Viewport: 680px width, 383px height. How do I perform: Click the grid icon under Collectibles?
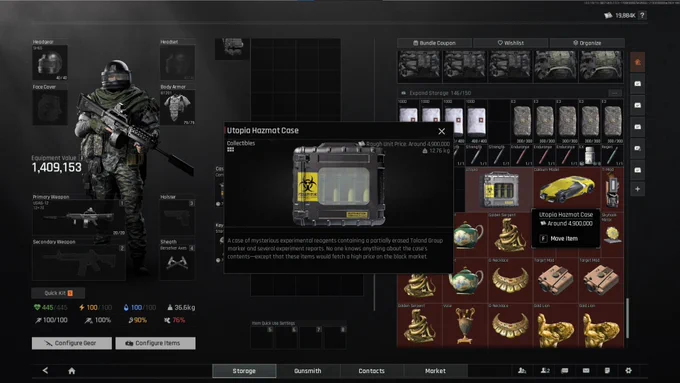click(231, 150)
